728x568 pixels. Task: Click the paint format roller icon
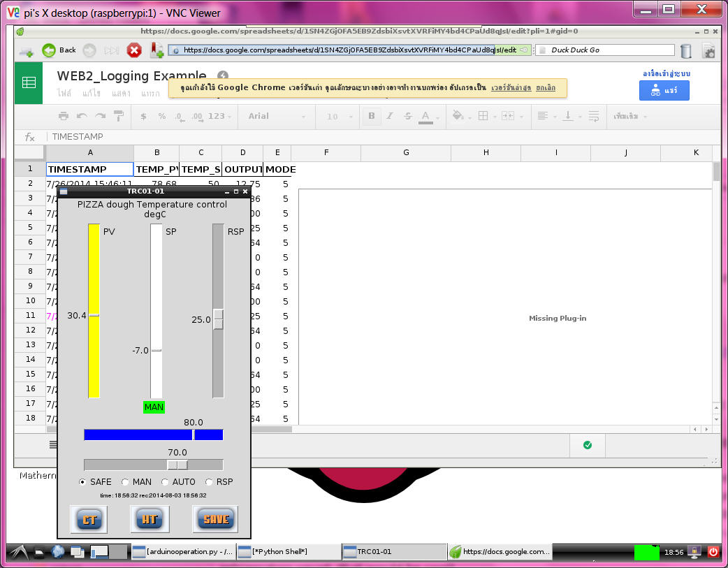tap(119, 117)
